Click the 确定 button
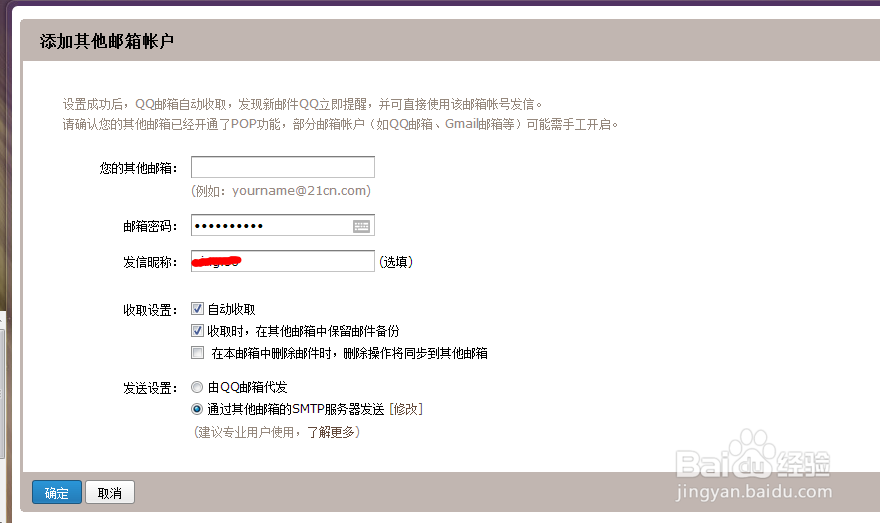This screenshot has width=880, height=523. click(x=57, y=492)
